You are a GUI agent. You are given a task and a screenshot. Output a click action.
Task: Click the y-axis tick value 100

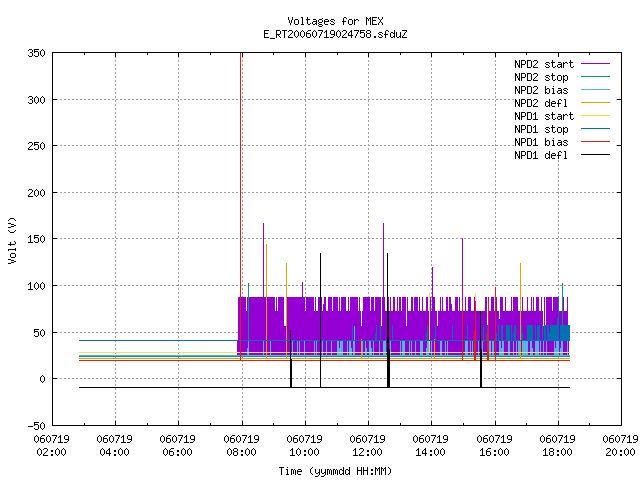36,286
